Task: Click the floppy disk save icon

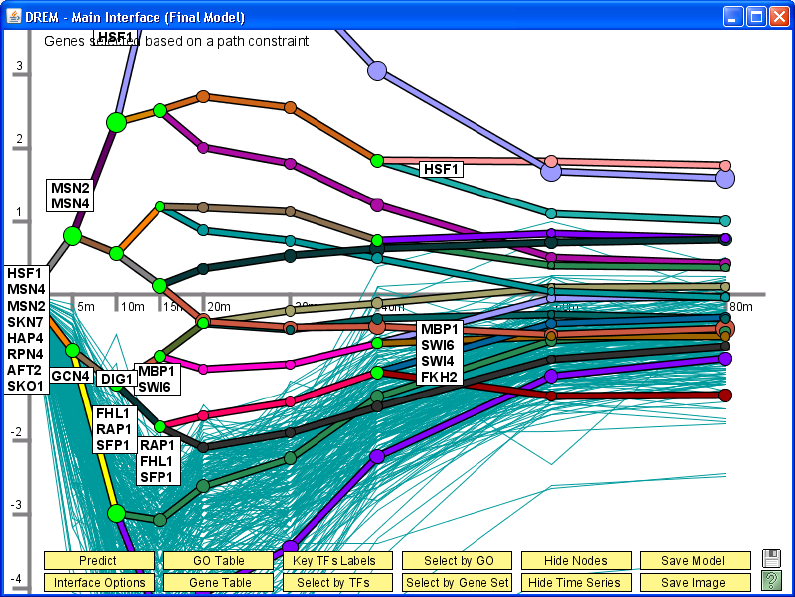Action: 771,558
